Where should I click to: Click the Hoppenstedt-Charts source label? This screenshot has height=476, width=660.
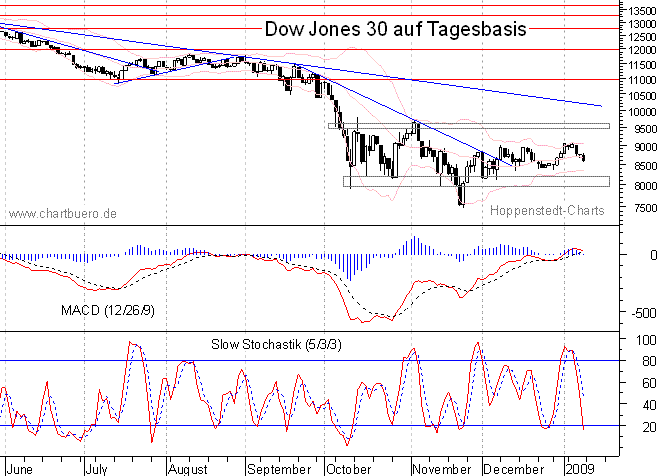548,212
